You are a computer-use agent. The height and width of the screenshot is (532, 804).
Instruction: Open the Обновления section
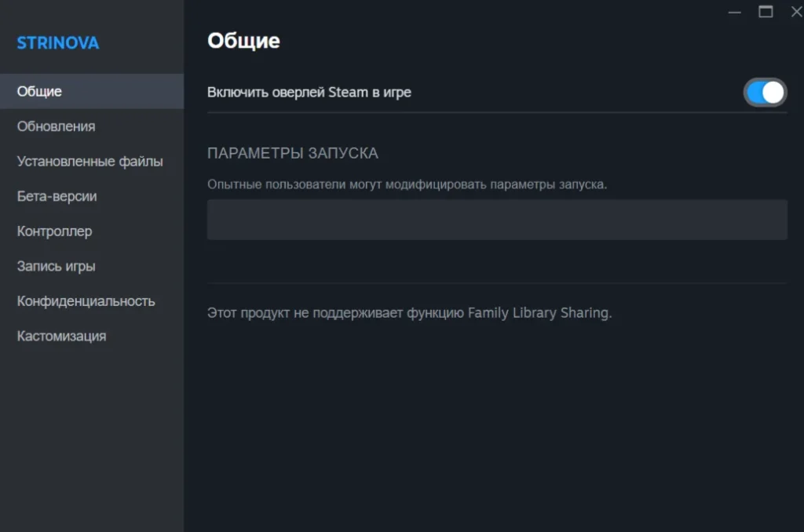pyautogui.click(x=56, y=126)
